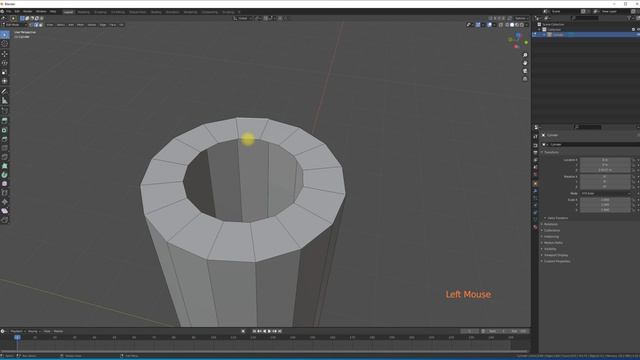This screenshot has height=360, width=640.
Task: Select the Poly Build tool
Action: 4,166
